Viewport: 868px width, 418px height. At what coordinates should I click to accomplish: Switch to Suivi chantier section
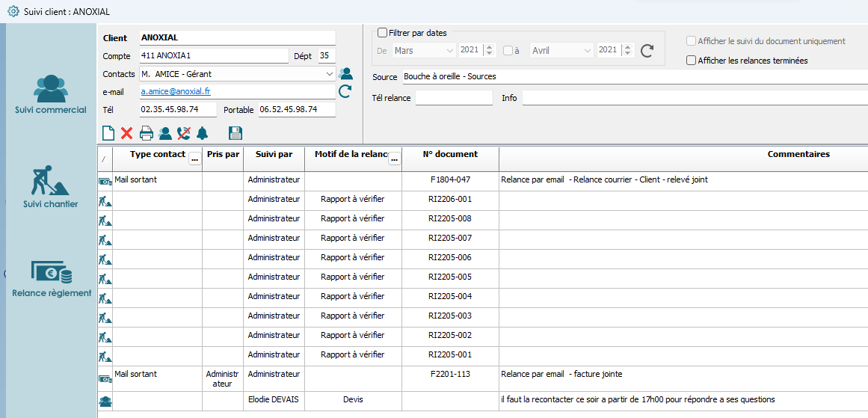[x=51, y=186]
